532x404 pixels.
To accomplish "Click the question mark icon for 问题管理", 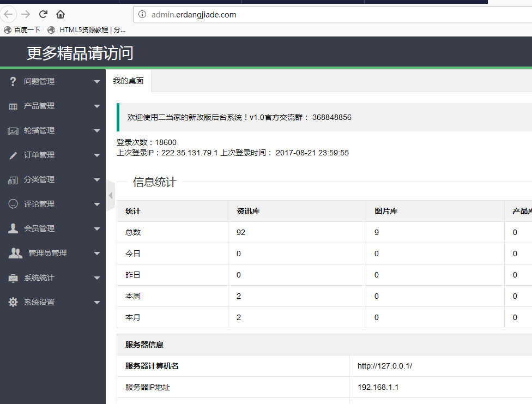I will [13, 81].
